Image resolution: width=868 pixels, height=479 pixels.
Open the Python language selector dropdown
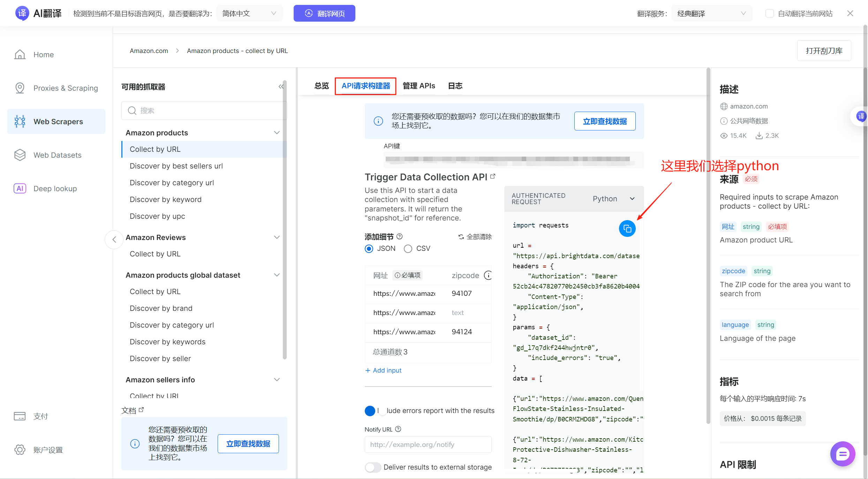tap(613, 199)
